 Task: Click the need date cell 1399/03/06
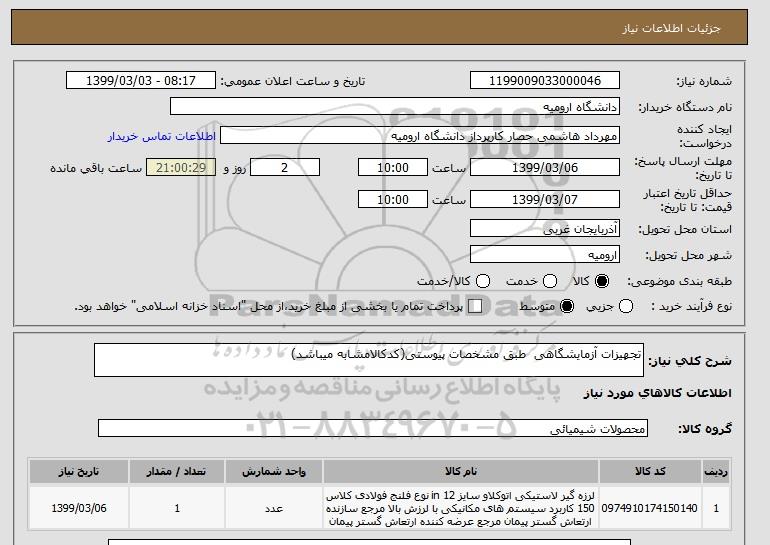point(79,508)
